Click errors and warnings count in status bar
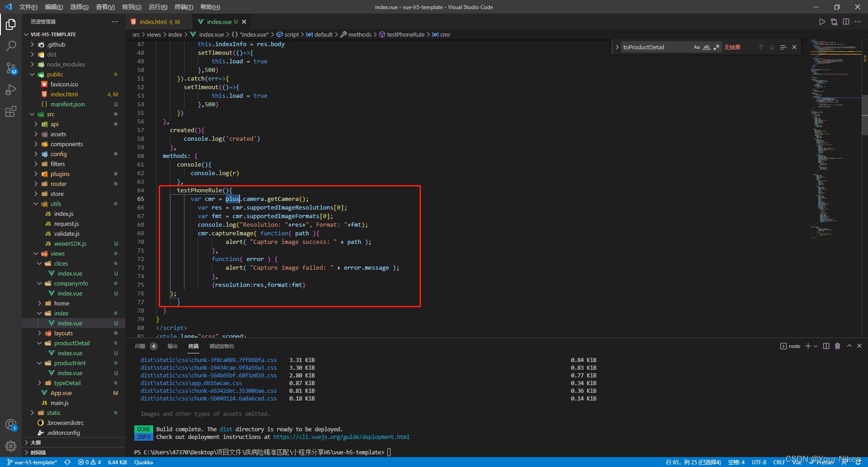Viewport: 868px width, 467px height. [x=90, y=462]
